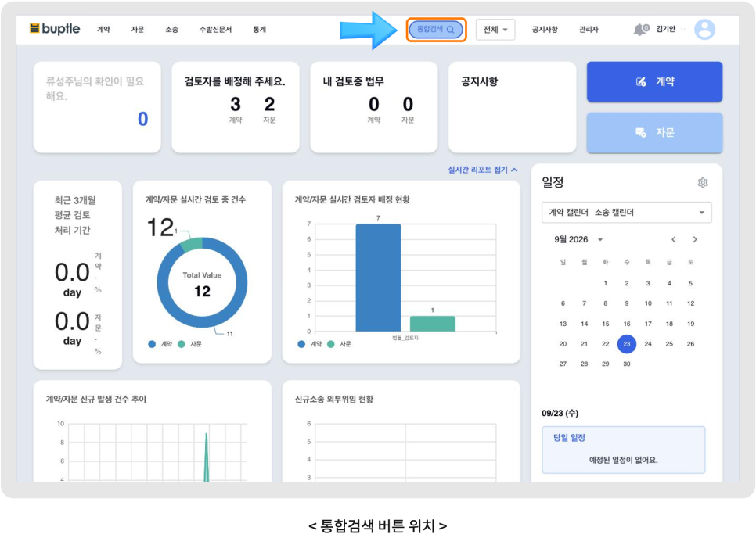Viewport: 756px width, 545px height.
Task: Go to next month in calendar
Action: pyautogui.click(x=695, y=239)
